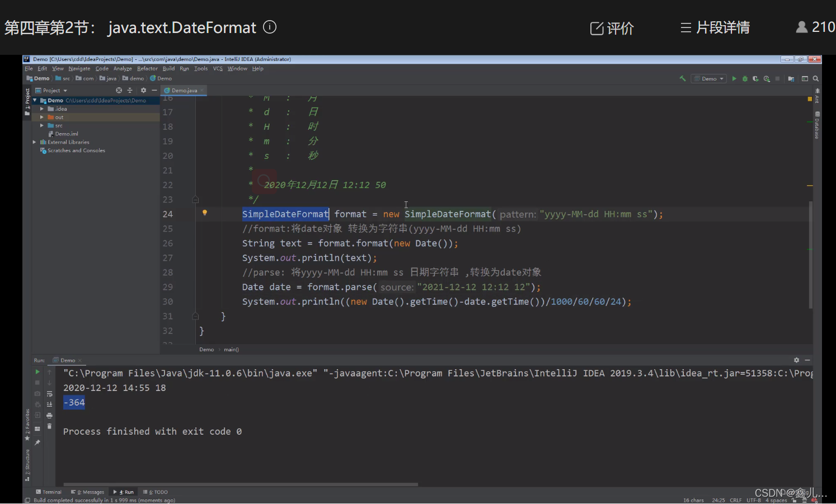The height and width of the screenshot is (504, 836).
Task: Expand the src folder
Action: pos(42,126)
